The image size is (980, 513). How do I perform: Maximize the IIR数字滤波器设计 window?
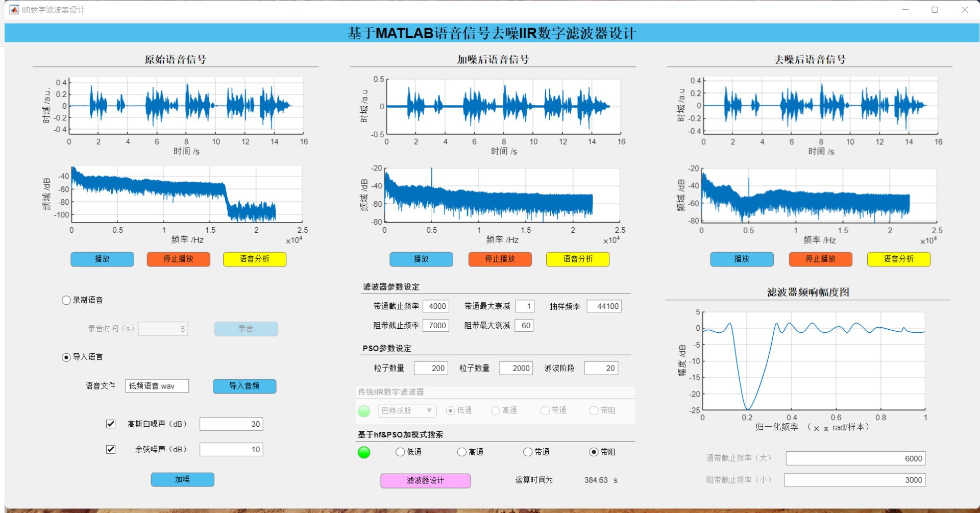click(935, 10)
